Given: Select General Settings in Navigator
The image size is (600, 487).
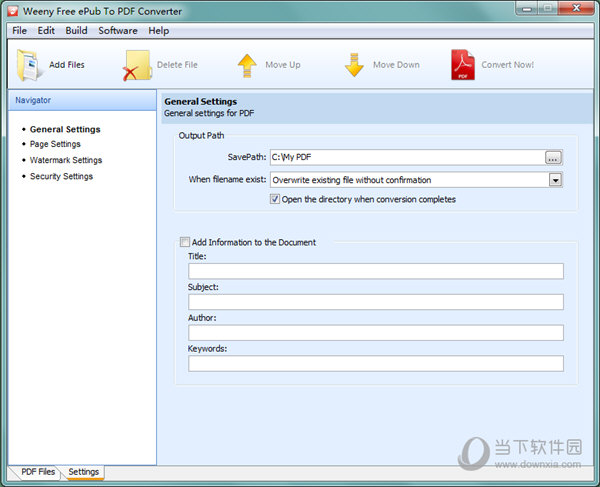Looking at the screenshot, I should click(x=65, y=129).
